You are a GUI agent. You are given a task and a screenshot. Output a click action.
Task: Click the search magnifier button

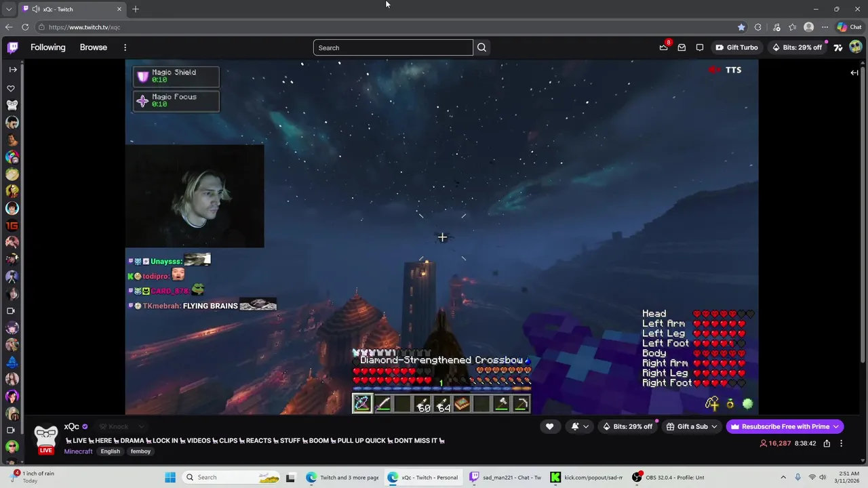click(481, 47)
